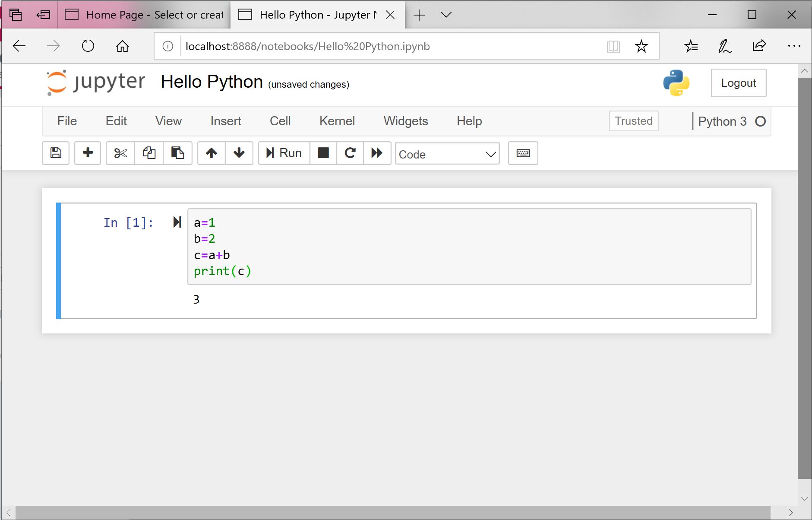Click the Run button in toolbar
This screenshot has height=520, width=812.
point(284,153)
